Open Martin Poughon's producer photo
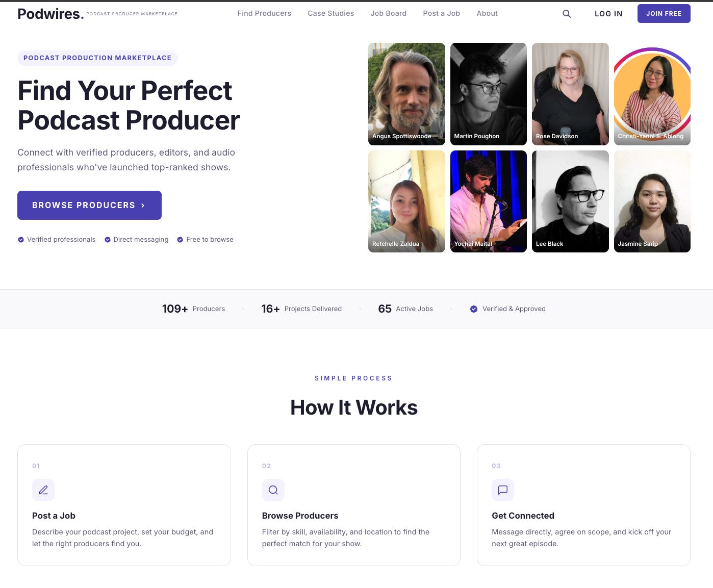The height and width of the screenshot is (588, 713). pos(489,94)
